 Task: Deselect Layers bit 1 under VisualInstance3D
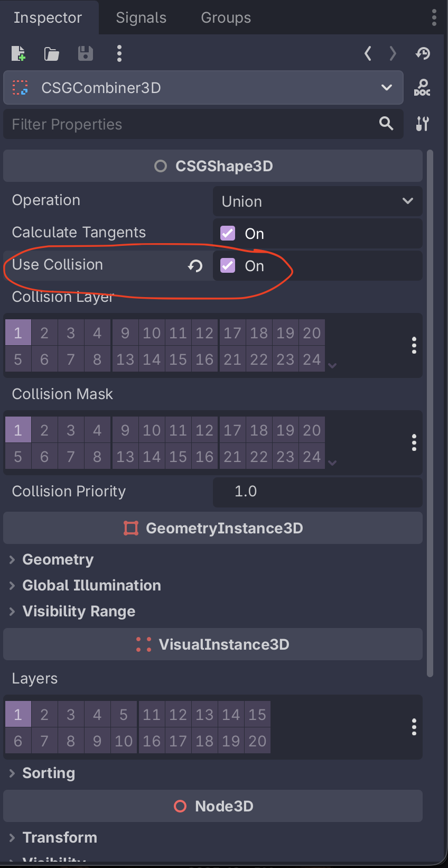tap(18, 714)
